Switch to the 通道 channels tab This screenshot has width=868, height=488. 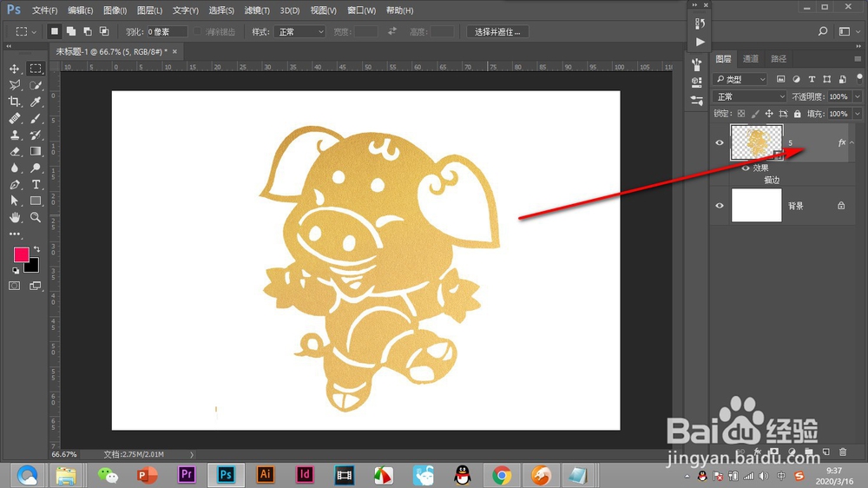click(x=751, y=59)
